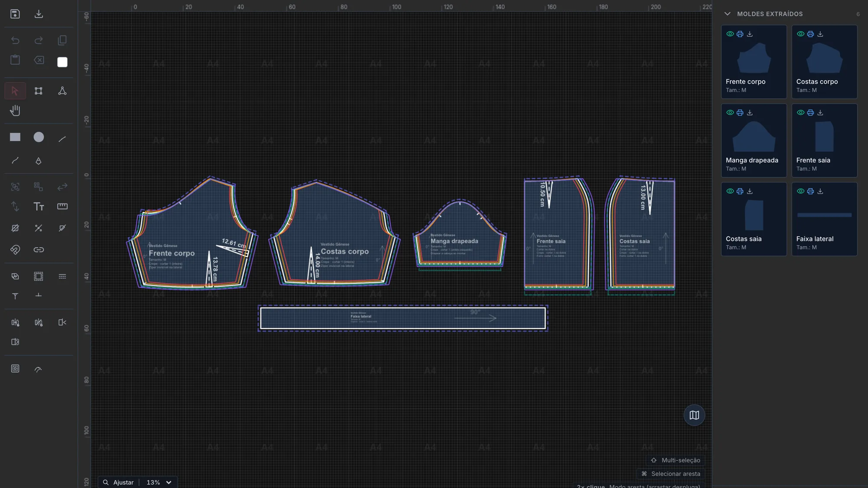Hide the Manga drapeada pattern piece
Screen dimensions: 868x488
(x=730, y=112)
